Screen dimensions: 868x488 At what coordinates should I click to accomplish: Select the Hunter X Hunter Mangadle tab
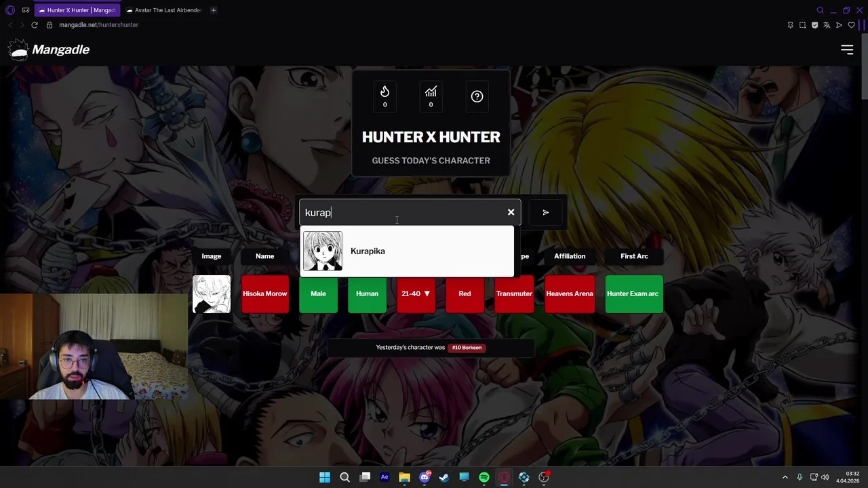77,10
